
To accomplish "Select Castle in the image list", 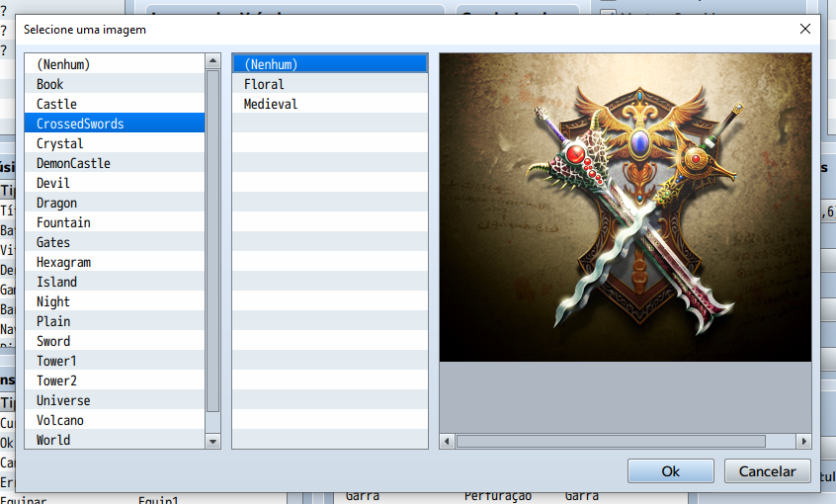I will pyautogui.click(x=115, y=104).
